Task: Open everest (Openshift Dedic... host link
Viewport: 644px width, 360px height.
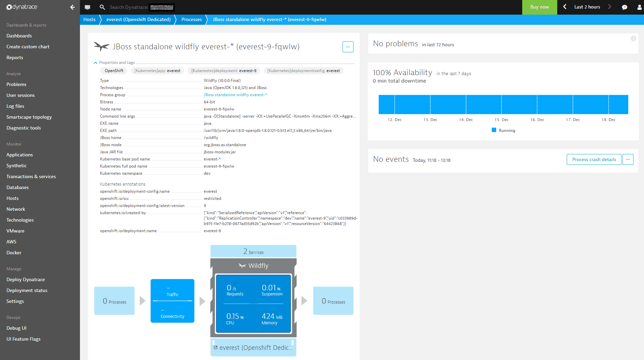Action: tap(253, 347)
